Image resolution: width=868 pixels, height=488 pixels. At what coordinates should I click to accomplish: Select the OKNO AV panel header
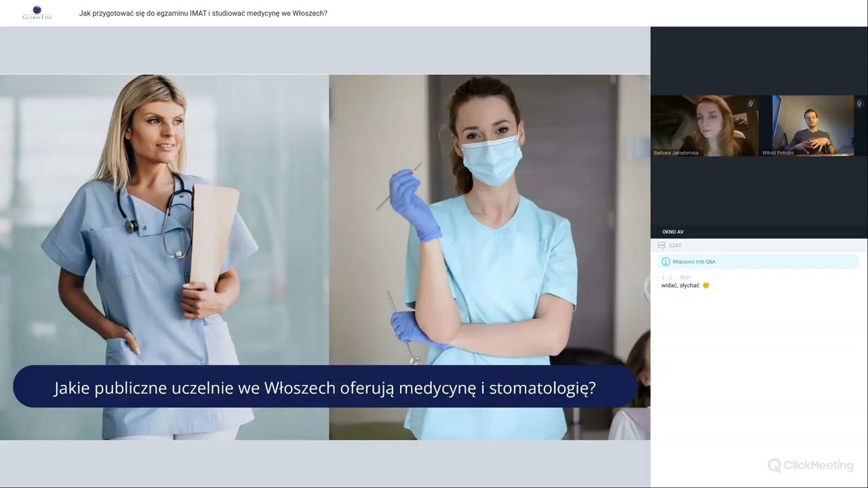(x=759, y=232)
